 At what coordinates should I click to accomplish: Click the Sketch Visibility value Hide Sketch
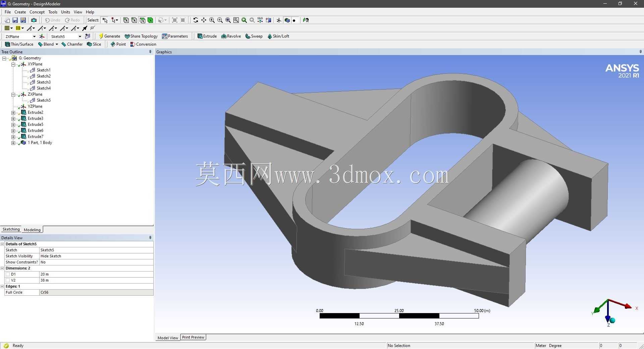[96, 256]
